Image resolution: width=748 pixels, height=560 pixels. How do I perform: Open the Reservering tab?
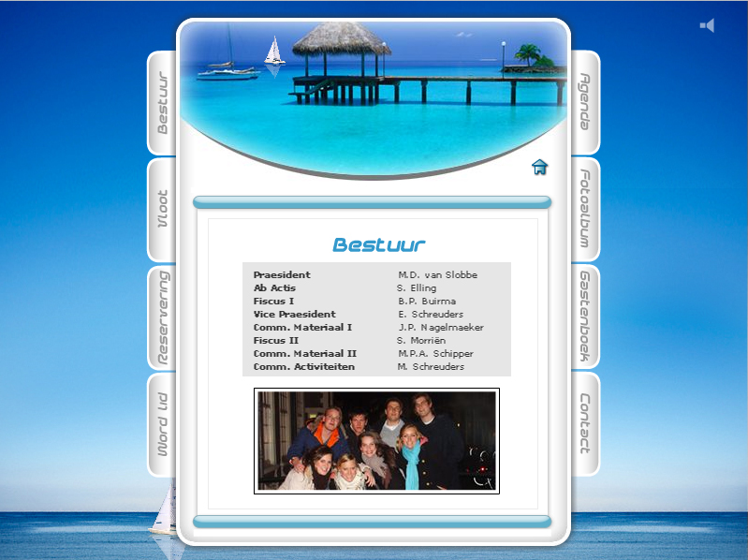click(163, 317)
